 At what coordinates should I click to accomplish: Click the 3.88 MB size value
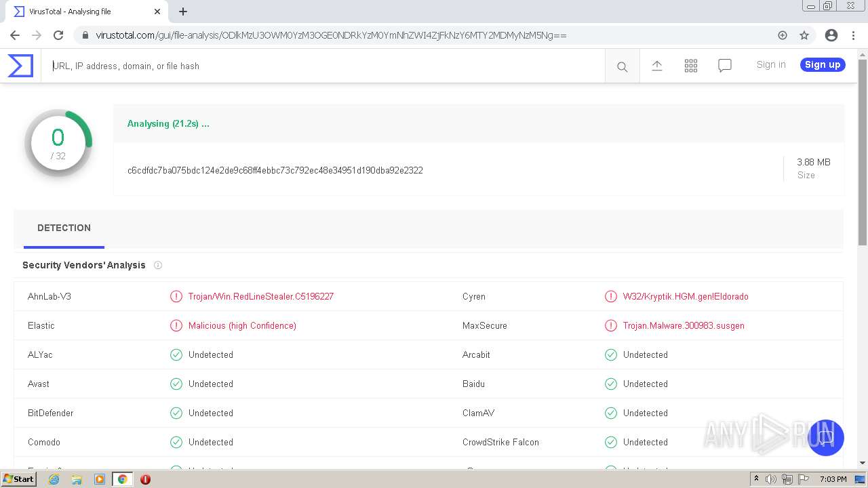pyautogui.click(x=814, y=162)
